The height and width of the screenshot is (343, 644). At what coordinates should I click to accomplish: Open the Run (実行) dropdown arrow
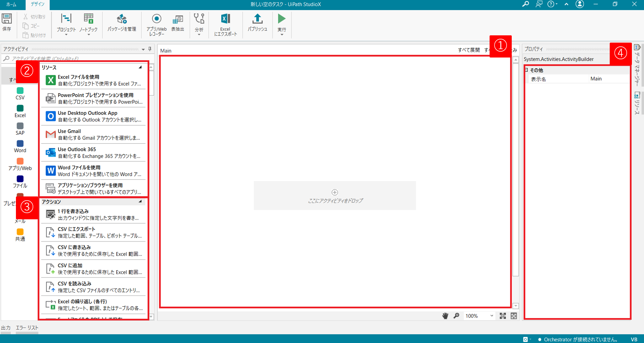click(282, 35)
